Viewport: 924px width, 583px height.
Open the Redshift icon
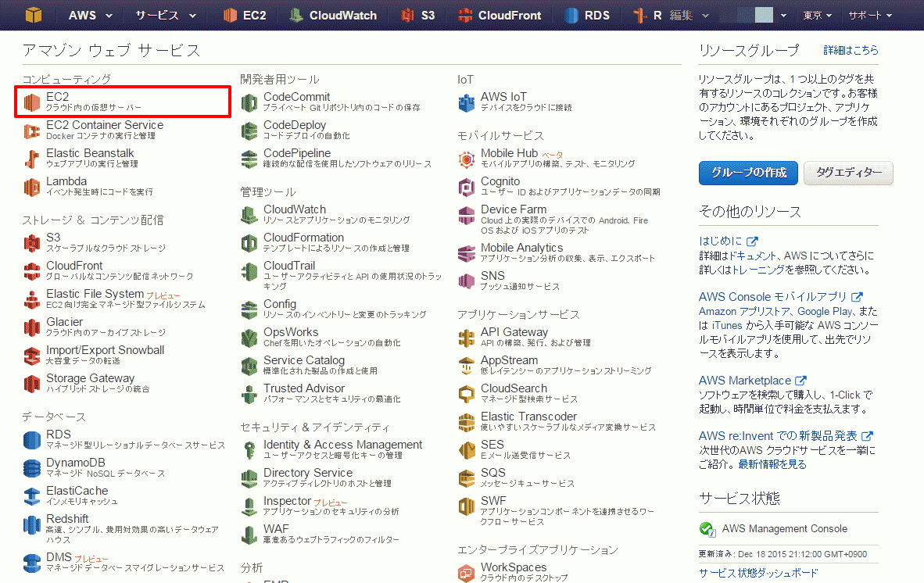32,524
